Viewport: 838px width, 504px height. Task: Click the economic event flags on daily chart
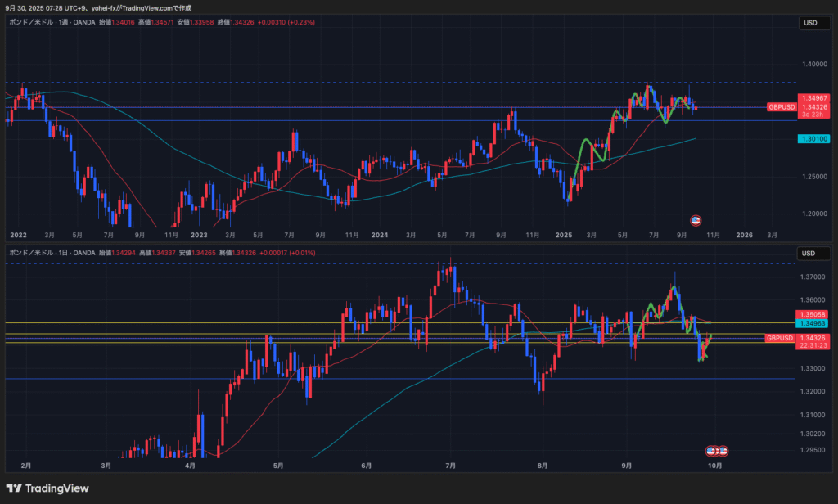coord(718,451)
